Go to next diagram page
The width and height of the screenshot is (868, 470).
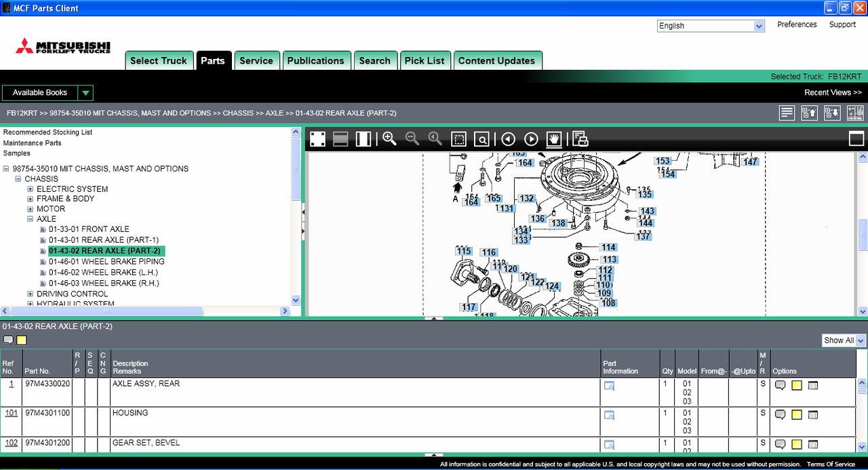click(532, 139)
